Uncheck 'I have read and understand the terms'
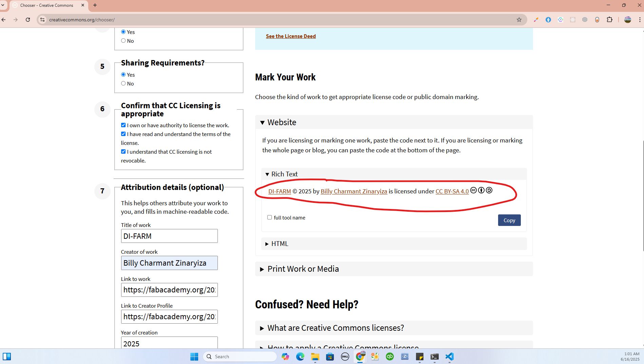Viewport: 644px width, 364px height. coord(123,134)
